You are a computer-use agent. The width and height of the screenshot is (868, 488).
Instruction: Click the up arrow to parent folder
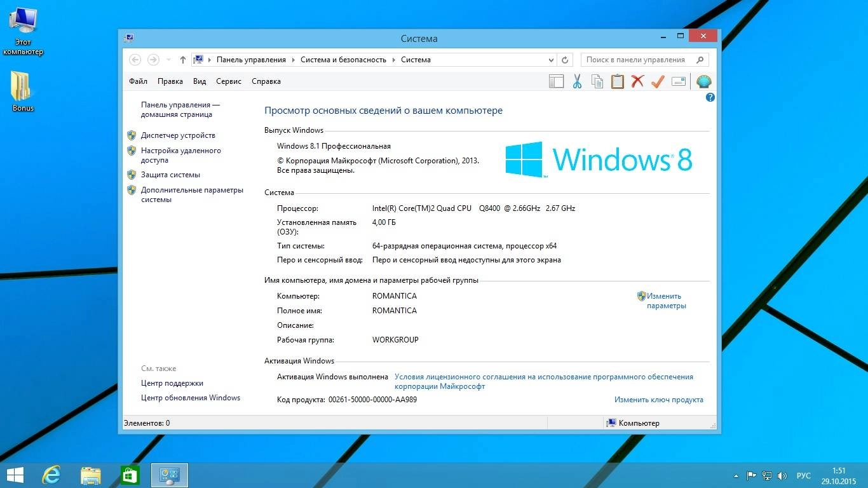point(183,60)
